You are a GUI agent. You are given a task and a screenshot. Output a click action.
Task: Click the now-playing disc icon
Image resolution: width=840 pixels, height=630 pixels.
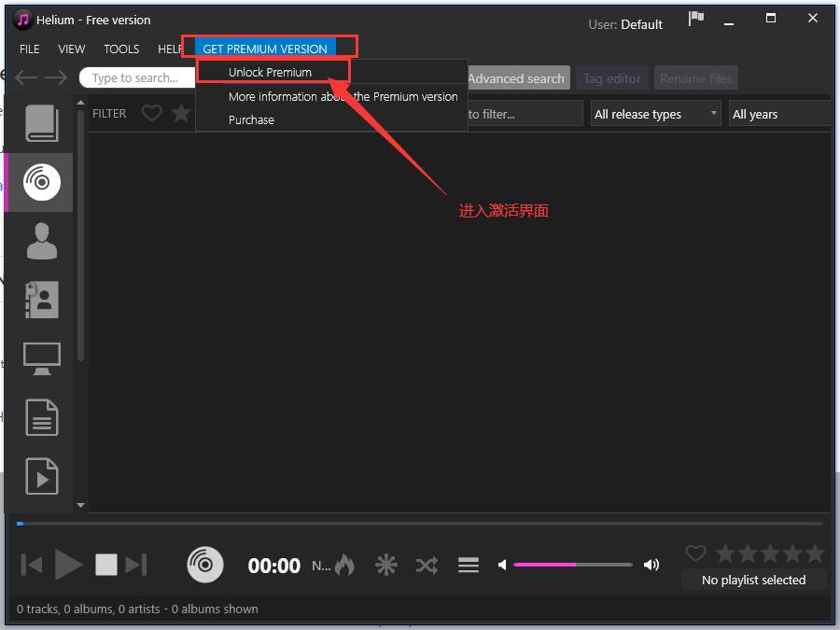click(x=205, y=565)
